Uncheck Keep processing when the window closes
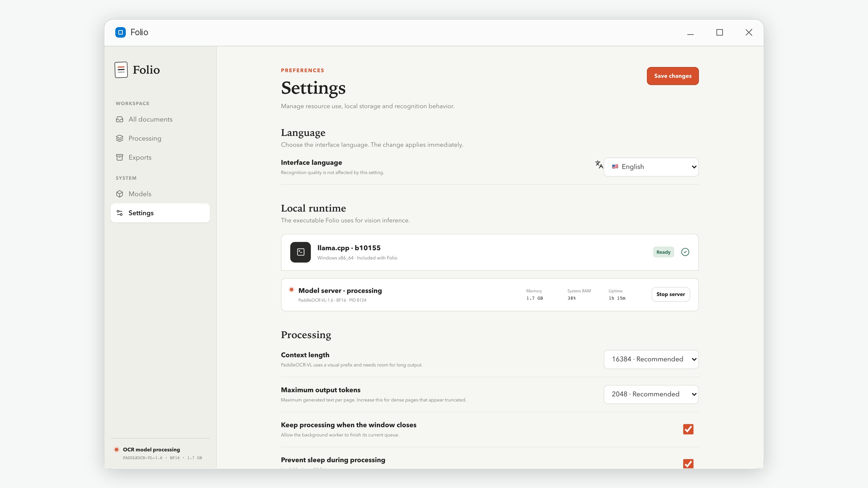868x488 pixels. pos(688,429)
